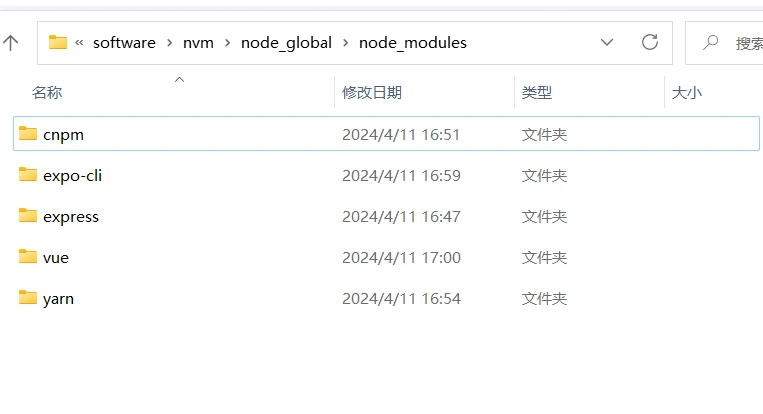Click date 2024/4/11 16:54

pyautogui.click(x=401, y=298)
